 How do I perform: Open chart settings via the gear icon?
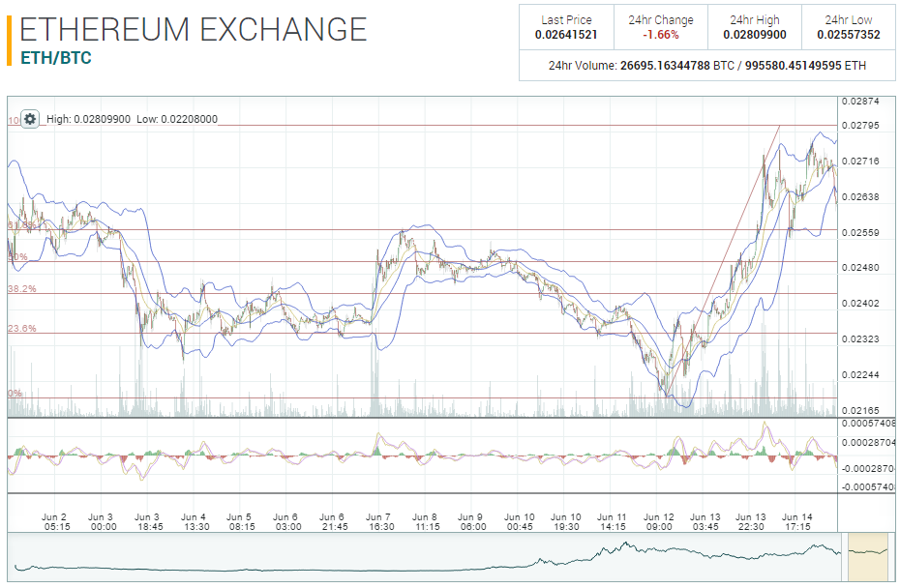(x=30, y=119)
